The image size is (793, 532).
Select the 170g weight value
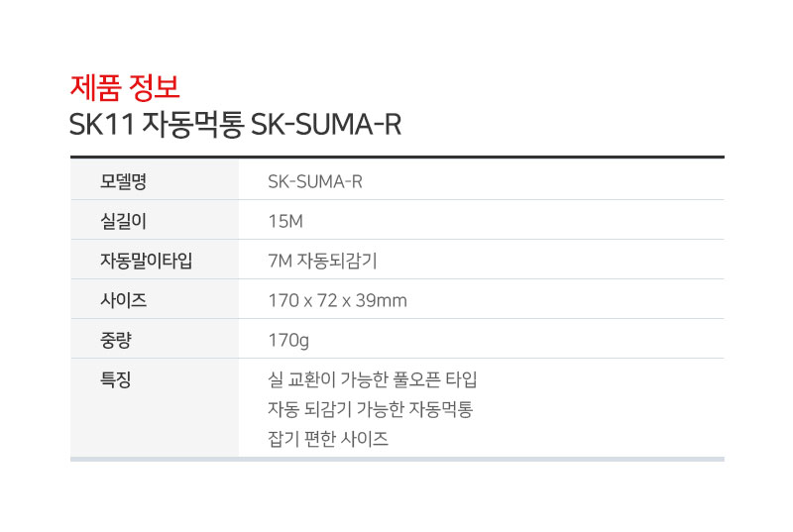288,341
